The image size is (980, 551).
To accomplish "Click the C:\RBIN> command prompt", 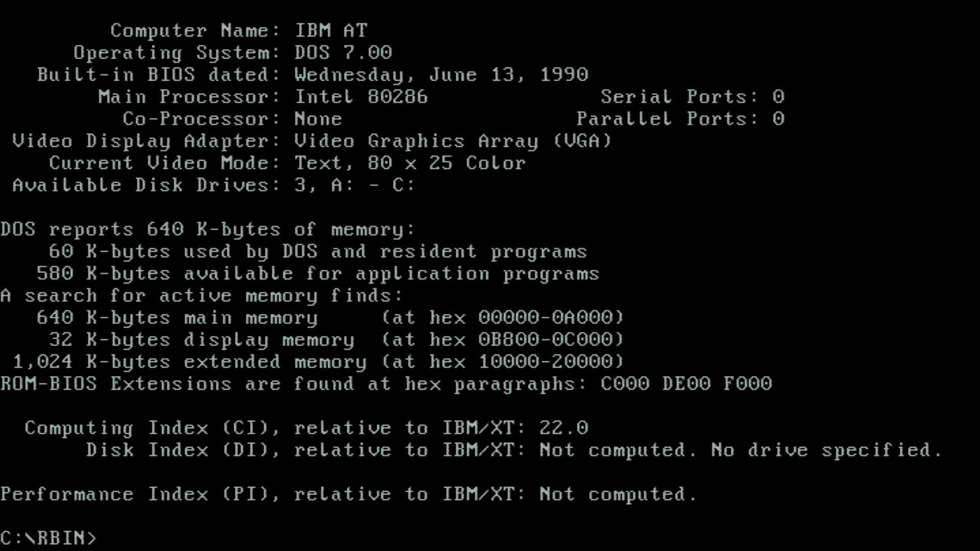I will (48, 538).
